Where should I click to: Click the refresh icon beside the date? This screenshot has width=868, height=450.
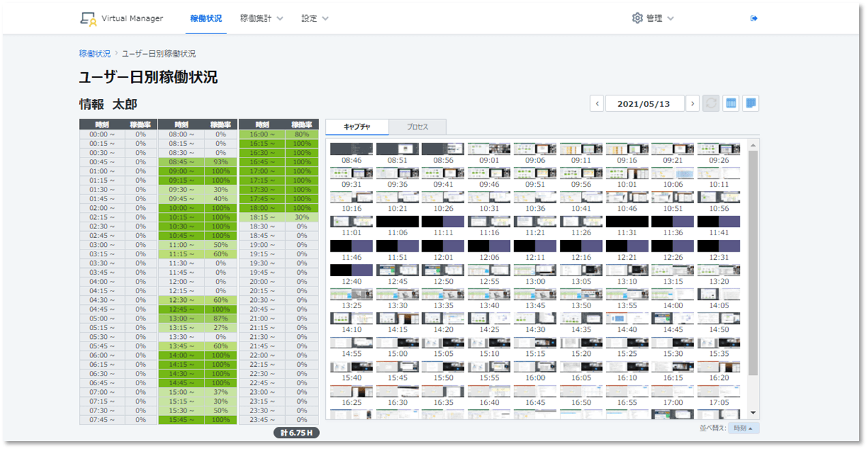(710, 104)
